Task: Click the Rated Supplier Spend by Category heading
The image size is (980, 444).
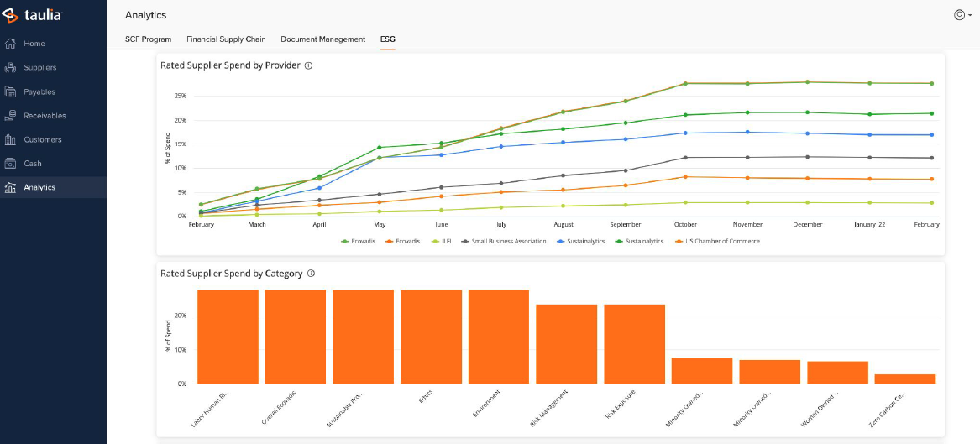Action: pos(232,274)
